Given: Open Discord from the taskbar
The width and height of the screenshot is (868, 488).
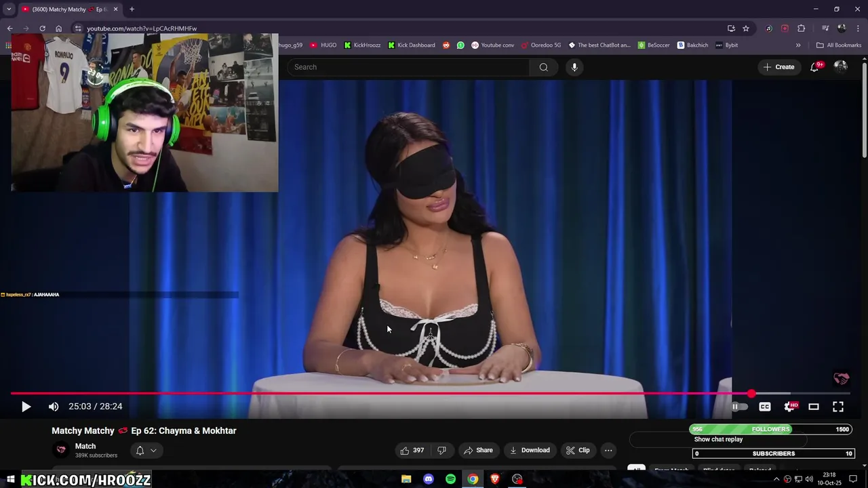Looking at the screenshot, I should (x=428, y=479).
